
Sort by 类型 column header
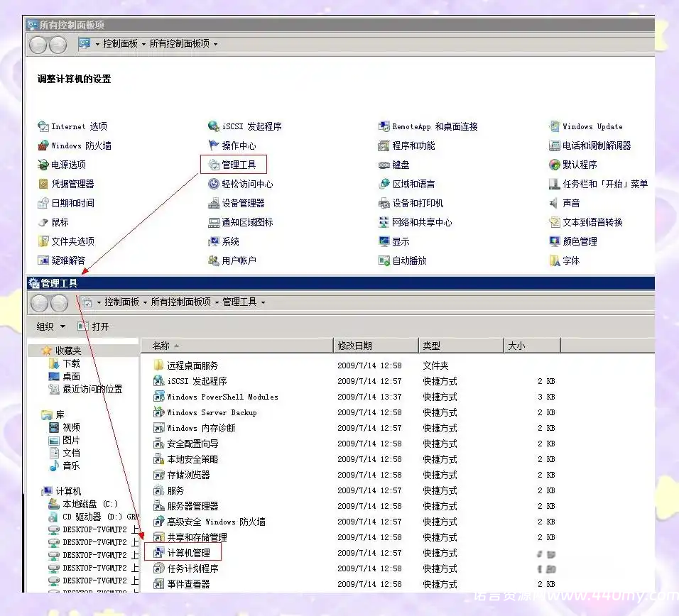461,346
